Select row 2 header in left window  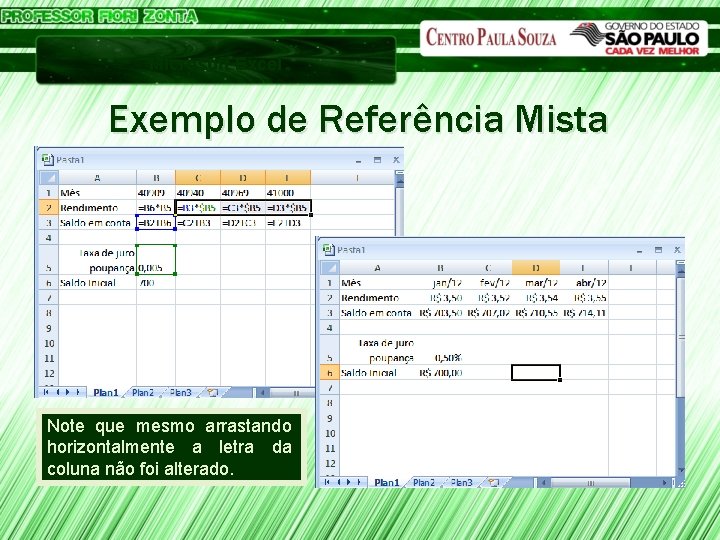[x=49, y=208]
